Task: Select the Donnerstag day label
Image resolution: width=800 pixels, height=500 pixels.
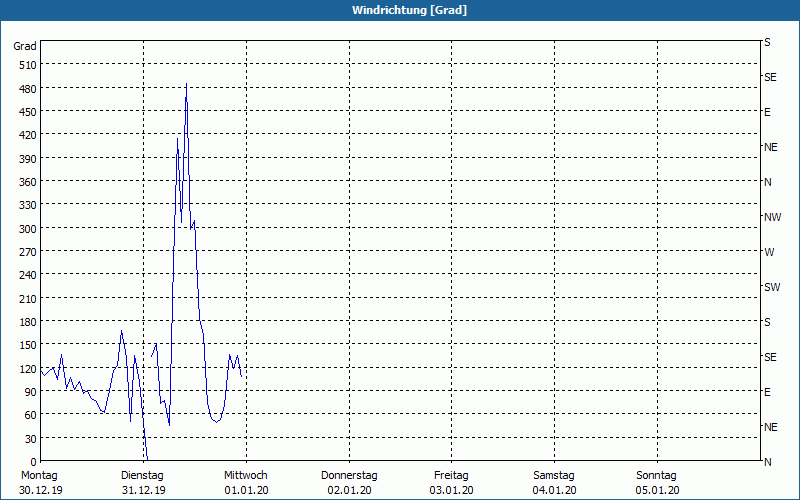Action: tap(349, 475)
